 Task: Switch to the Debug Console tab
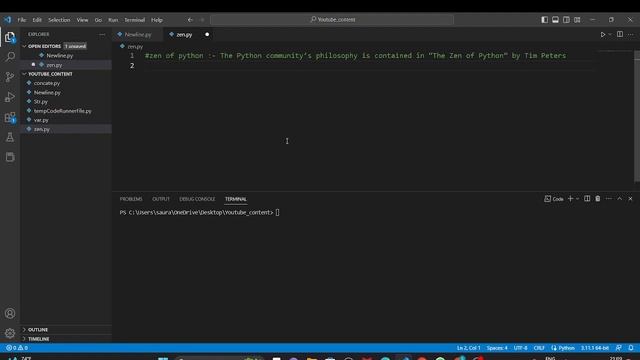tap(197, 199)
